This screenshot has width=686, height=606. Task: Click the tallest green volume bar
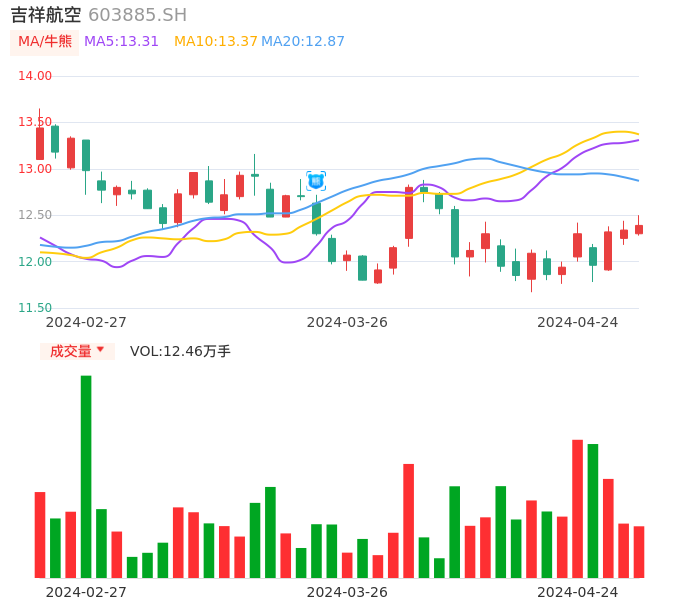86,476
